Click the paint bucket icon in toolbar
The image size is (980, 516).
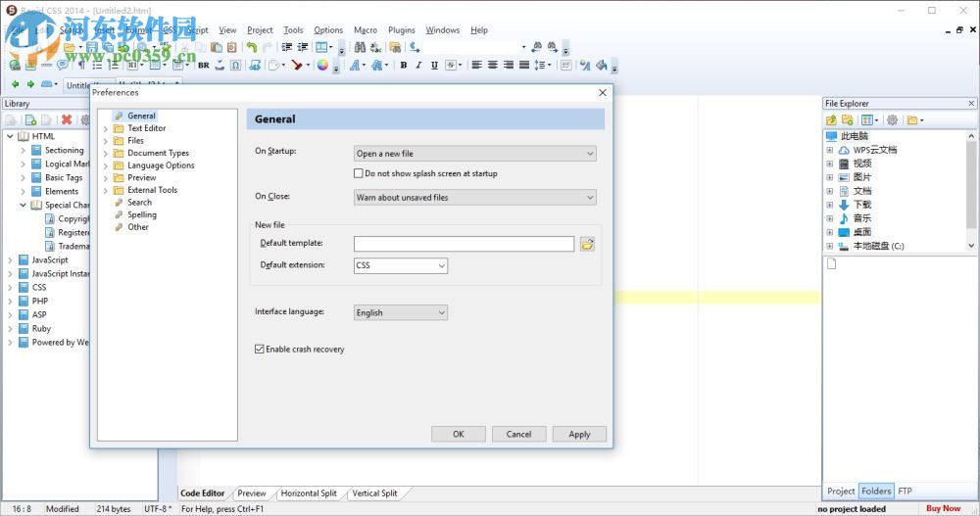point(602,65)
